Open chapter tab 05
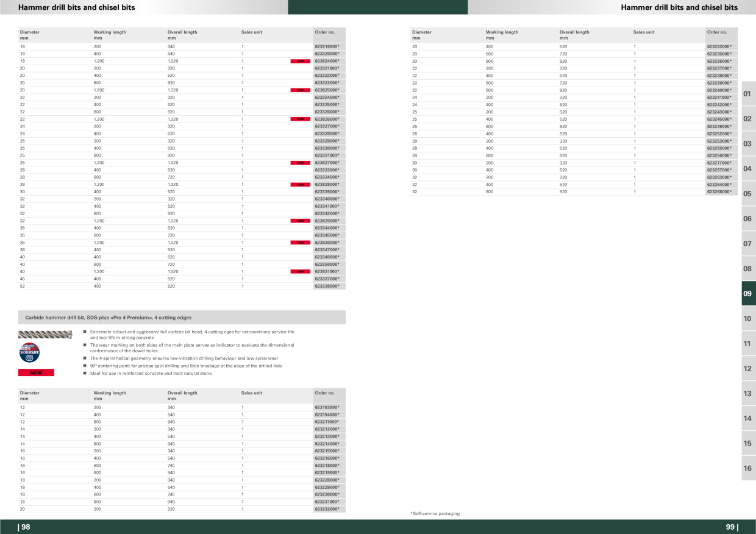756x534 pixels. click(x=747, y=194)
